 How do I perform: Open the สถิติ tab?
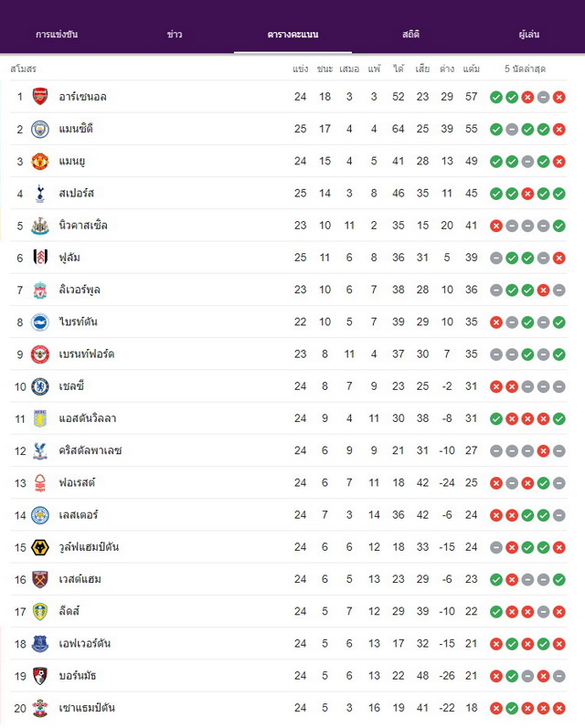[411, 35]
